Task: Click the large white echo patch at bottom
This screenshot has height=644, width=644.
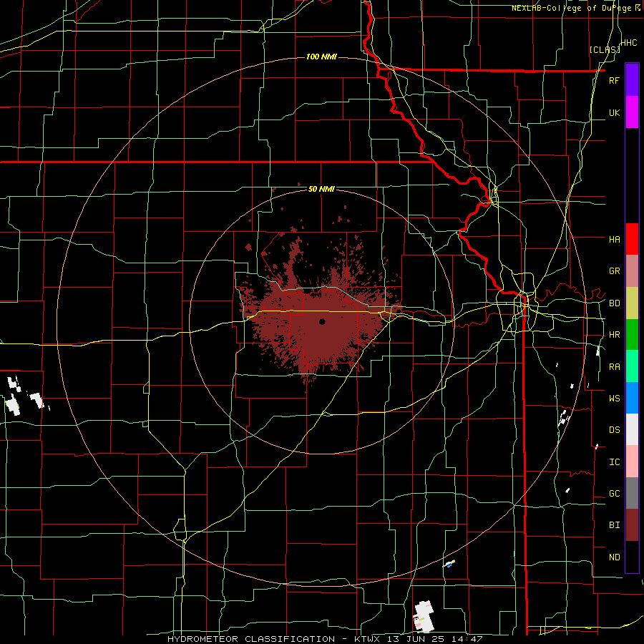Action: click(424, 616)
